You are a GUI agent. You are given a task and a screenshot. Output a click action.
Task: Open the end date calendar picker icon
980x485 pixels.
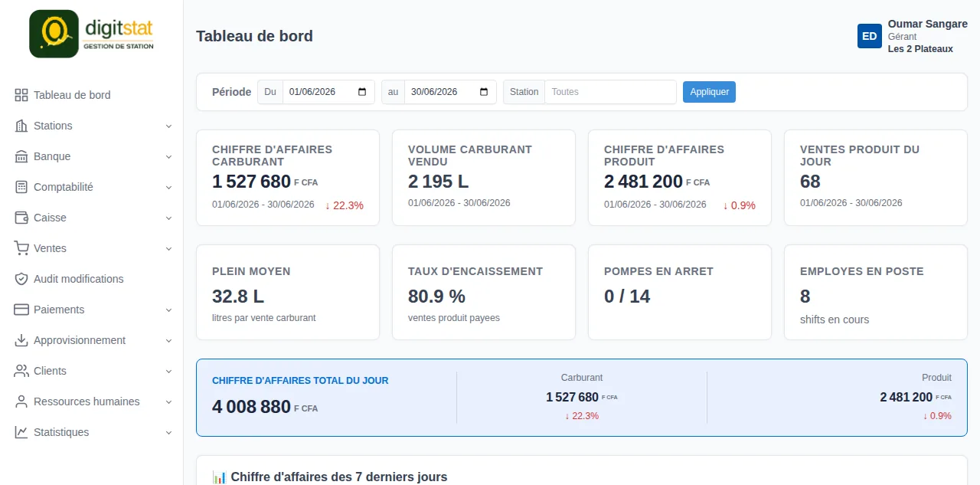click(x=484, y=92)
